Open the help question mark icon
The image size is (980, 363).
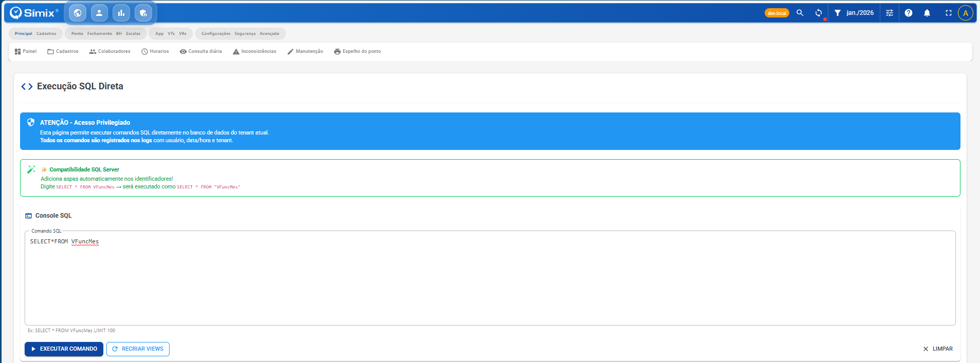(x=909, y=13)
